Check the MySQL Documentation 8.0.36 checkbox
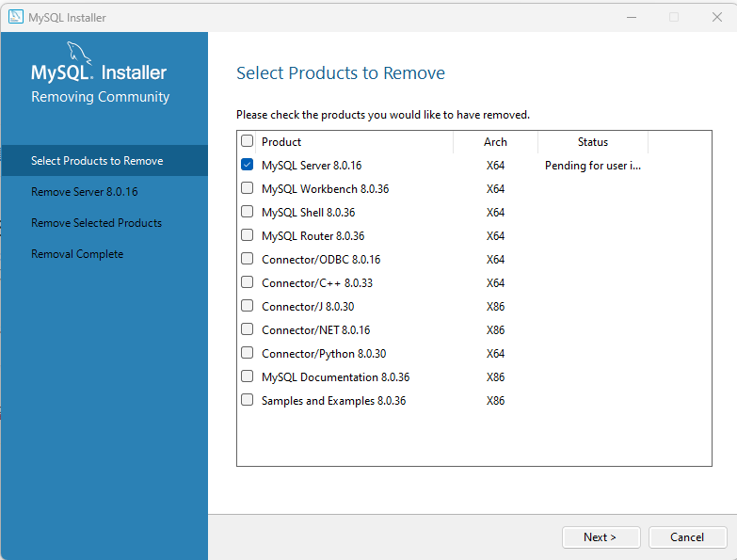The image size is (737, 560). pos(247,376)
